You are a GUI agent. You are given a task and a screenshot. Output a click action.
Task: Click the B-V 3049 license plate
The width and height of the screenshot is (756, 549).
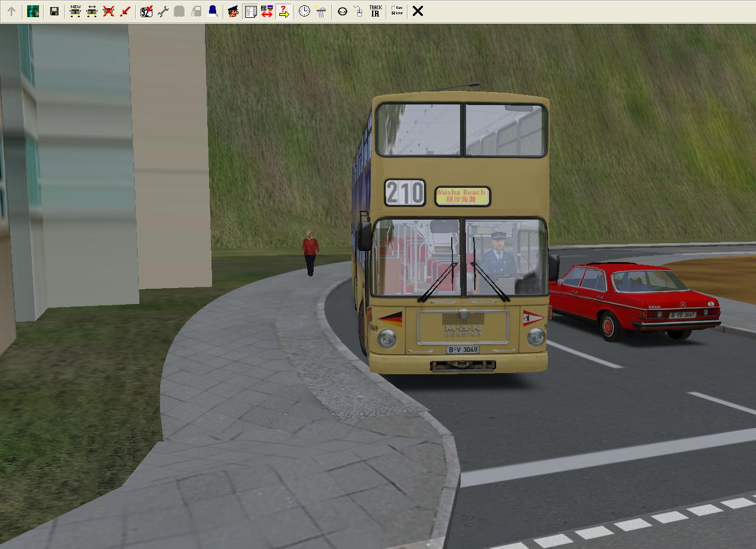click(462, 349)
